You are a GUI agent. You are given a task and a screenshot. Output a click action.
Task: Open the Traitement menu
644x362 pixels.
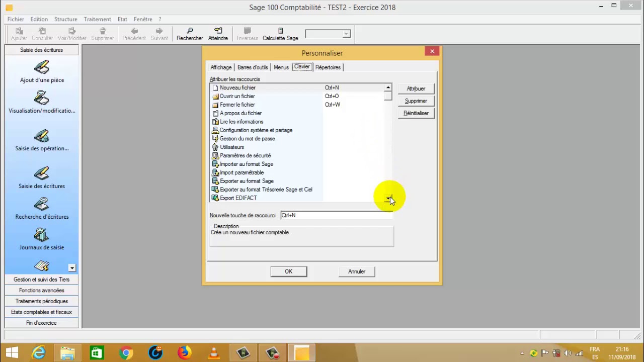pyautogui.click(x=98, y=19)
